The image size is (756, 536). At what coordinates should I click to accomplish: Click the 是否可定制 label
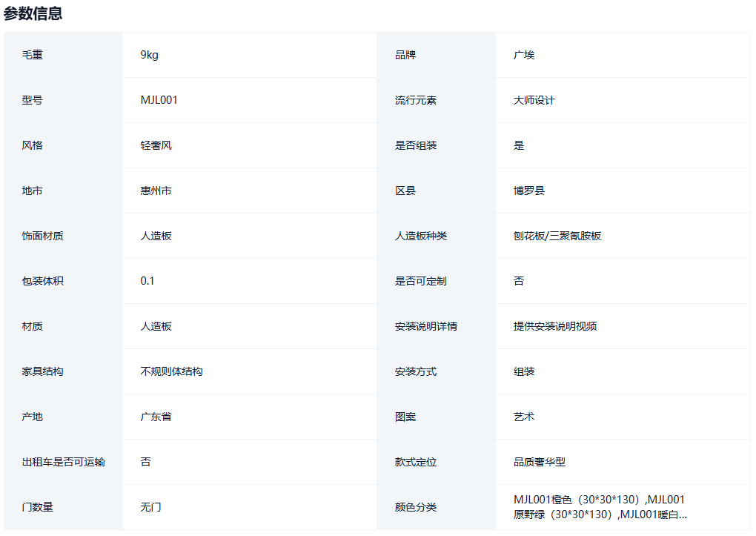click(420, 281)
